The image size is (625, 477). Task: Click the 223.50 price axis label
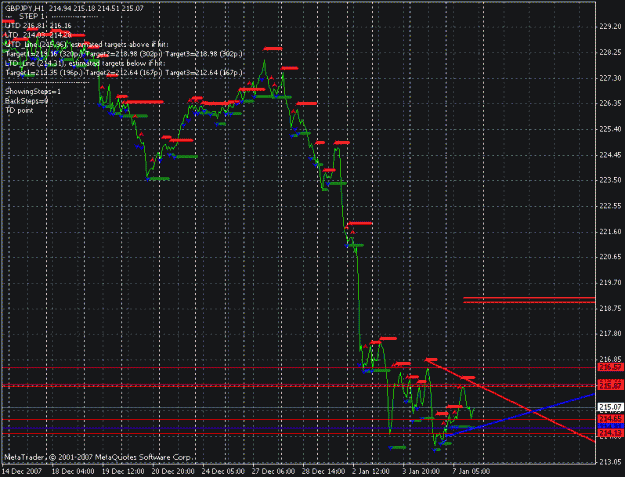[610, 180]
